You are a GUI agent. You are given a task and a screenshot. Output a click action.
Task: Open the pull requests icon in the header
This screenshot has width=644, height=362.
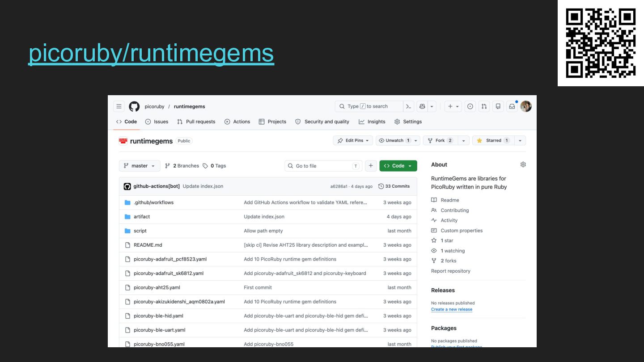point(484,106)
